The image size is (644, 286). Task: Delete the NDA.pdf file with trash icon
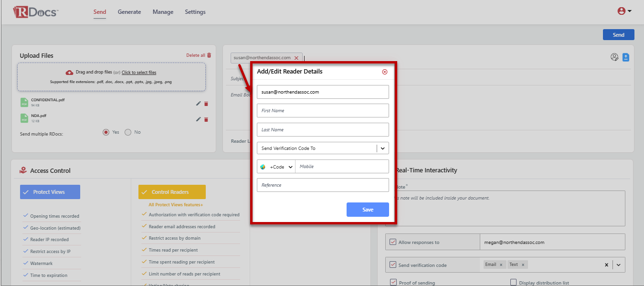click(206, 119)
